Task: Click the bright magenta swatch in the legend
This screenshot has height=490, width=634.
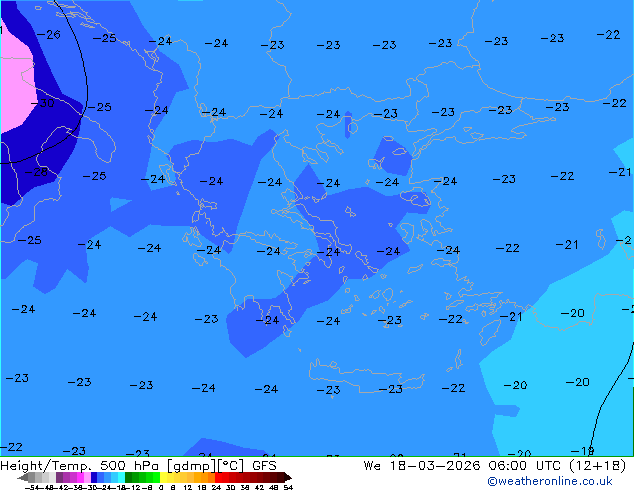Action: point(80,477)
